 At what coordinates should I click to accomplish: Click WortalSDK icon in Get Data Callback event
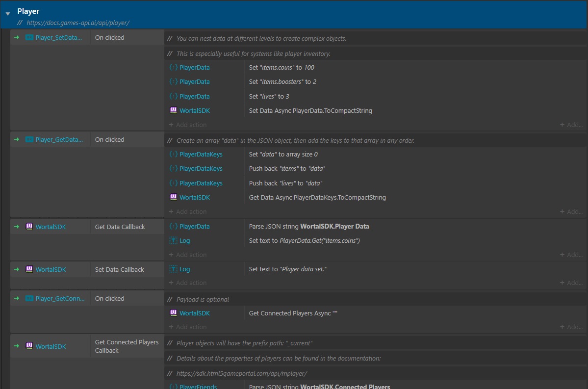[x=29, y=227]
